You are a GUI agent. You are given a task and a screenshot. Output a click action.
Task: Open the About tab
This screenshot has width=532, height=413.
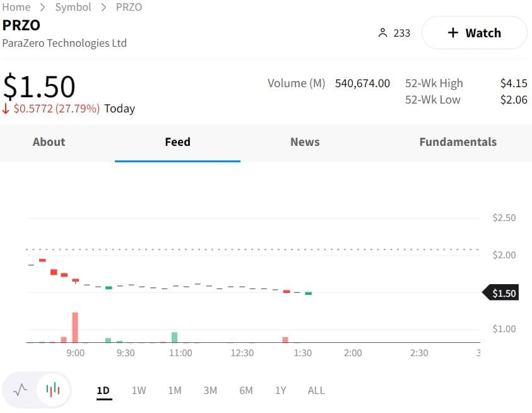pos(49,142)
